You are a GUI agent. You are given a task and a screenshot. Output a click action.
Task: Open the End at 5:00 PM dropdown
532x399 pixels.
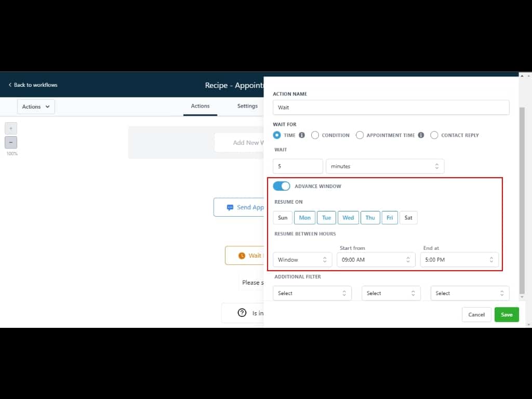459,260
